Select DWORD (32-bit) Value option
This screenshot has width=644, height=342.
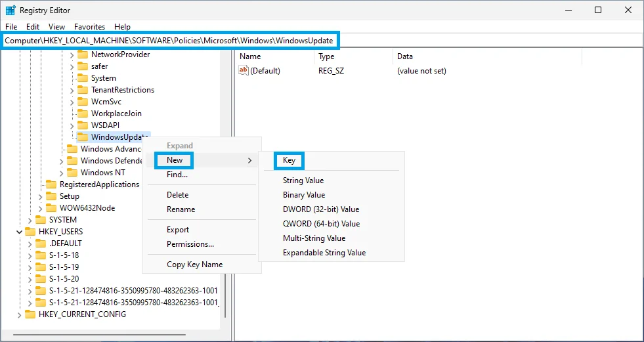click(x=321, y=209)
